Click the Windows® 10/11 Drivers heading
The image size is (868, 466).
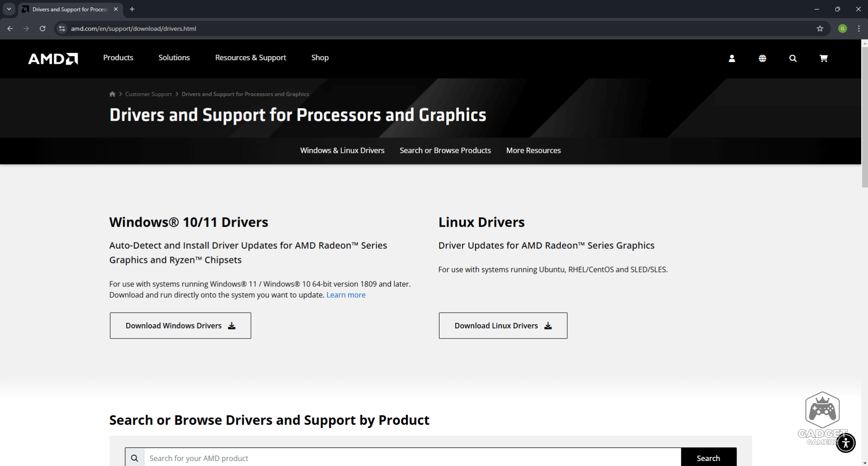189,222
